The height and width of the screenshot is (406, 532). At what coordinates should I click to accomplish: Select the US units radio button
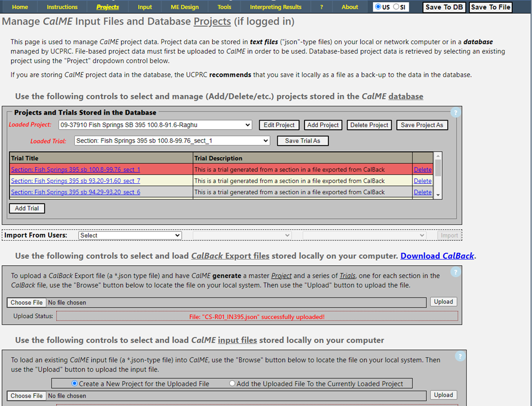pyautogui.click(x=378, y=7)
